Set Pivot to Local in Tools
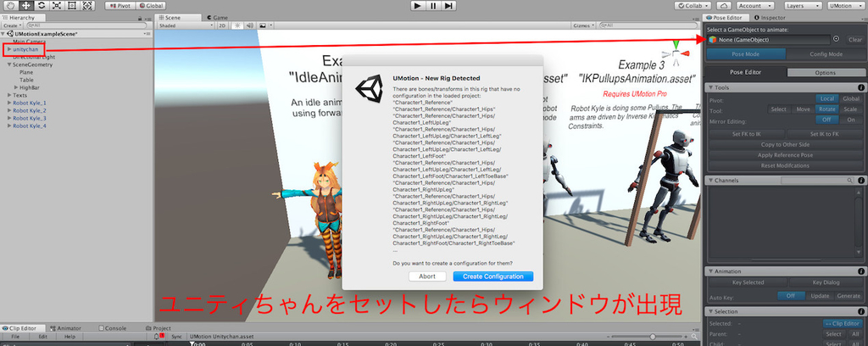The image size is (868, 346). pyautogui.click(x=827, y=99)
